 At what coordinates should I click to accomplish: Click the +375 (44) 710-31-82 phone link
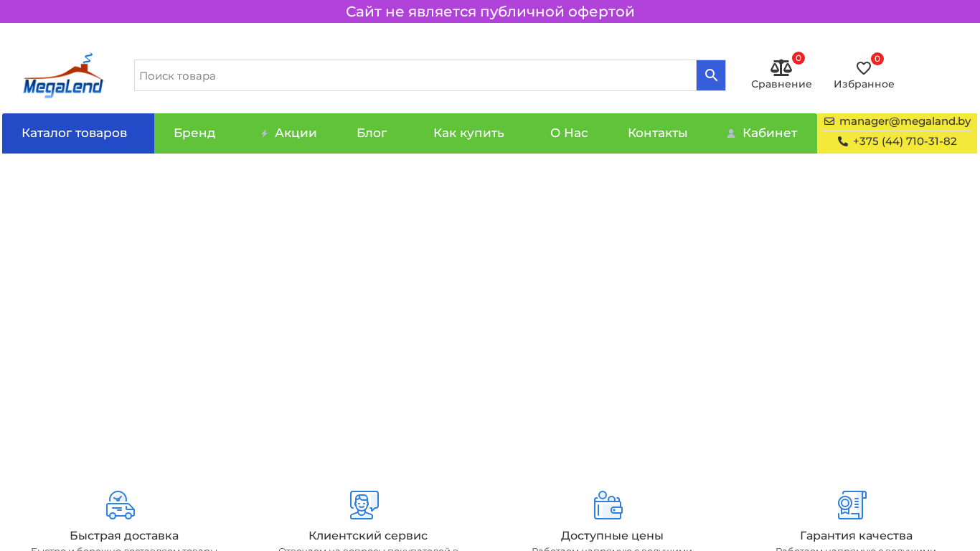point(905,141)
